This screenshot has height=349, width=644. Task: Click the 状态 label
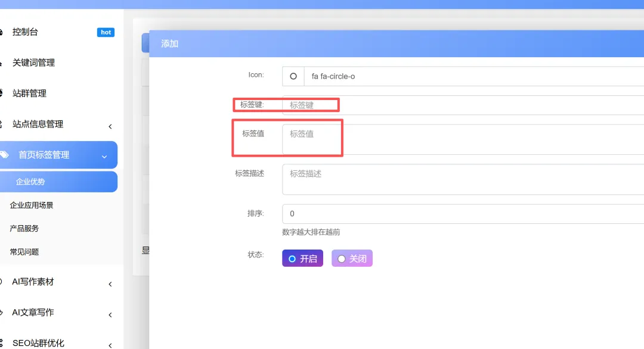pos(255,255)
